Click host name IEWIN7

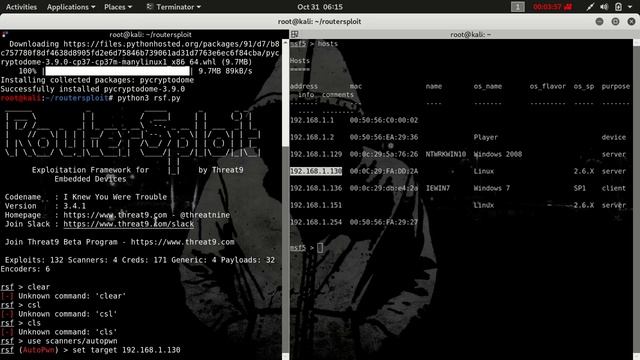tap(438, 188)
